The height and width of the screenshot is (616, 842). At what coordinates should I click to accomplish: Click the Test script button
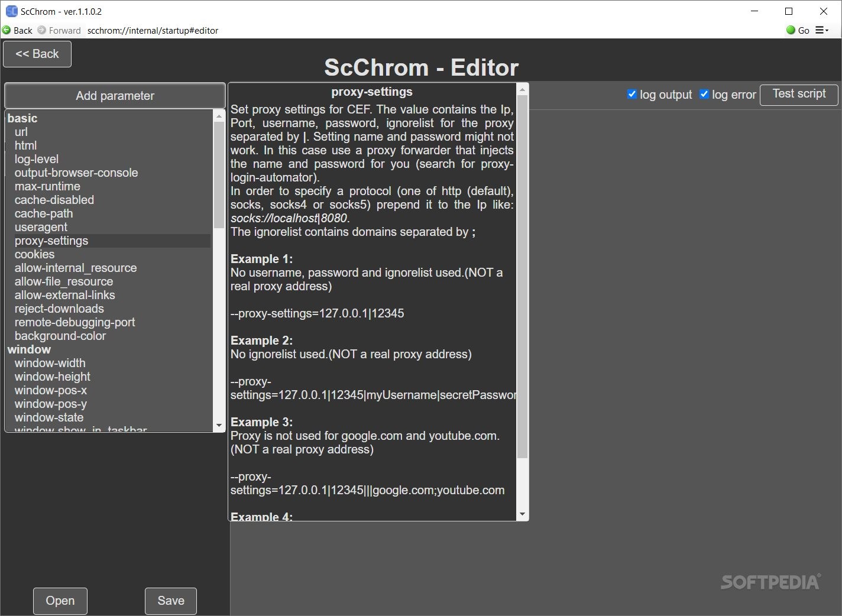(x=799, y=94)
